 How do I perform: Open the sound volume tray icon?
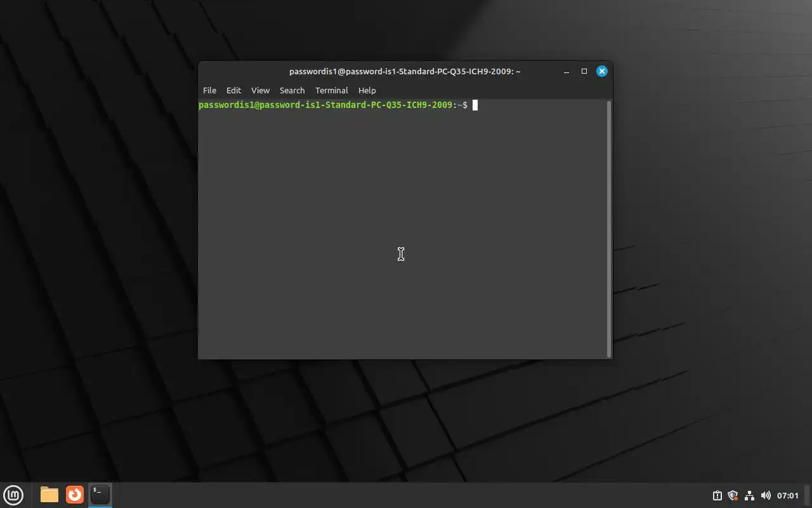click(x=766, y=495)
